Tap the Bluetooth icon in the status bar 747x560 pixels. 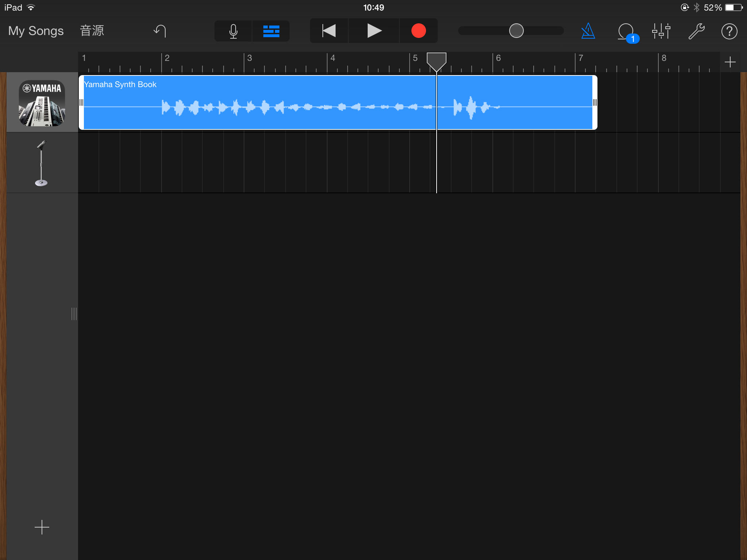tap(696, 8)
